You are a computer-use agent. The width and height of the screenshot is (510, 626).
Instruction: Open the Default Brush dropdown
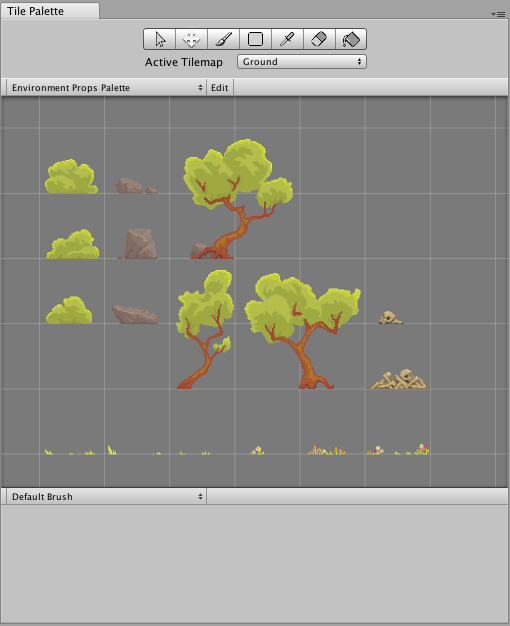pyautogui.click(x=107, y=497)
